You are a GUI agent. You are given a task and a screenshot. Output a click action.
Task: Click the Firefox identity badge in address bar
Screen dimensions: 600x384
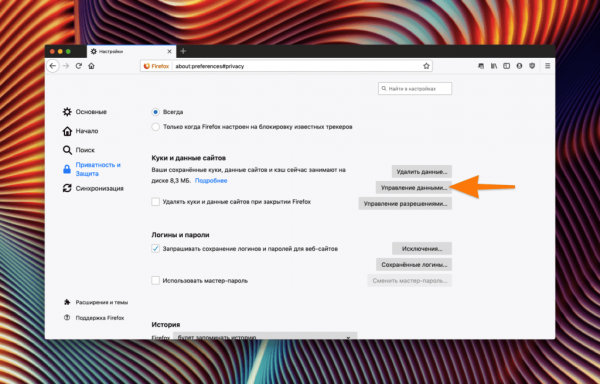pyautogui.click(x=157, y=66)
